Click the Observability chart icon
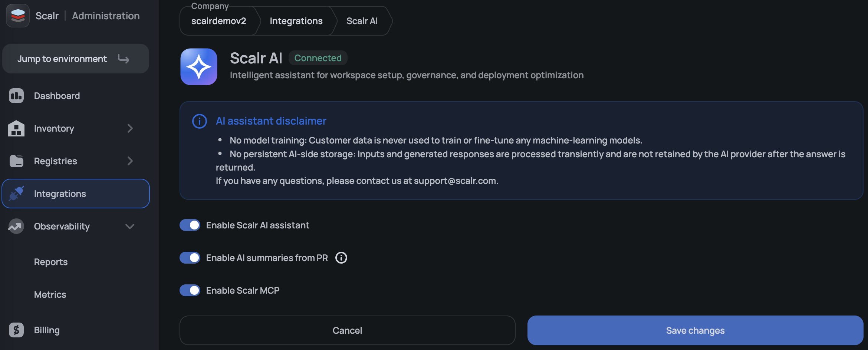The image size is (868, 350). pos(16,226)
